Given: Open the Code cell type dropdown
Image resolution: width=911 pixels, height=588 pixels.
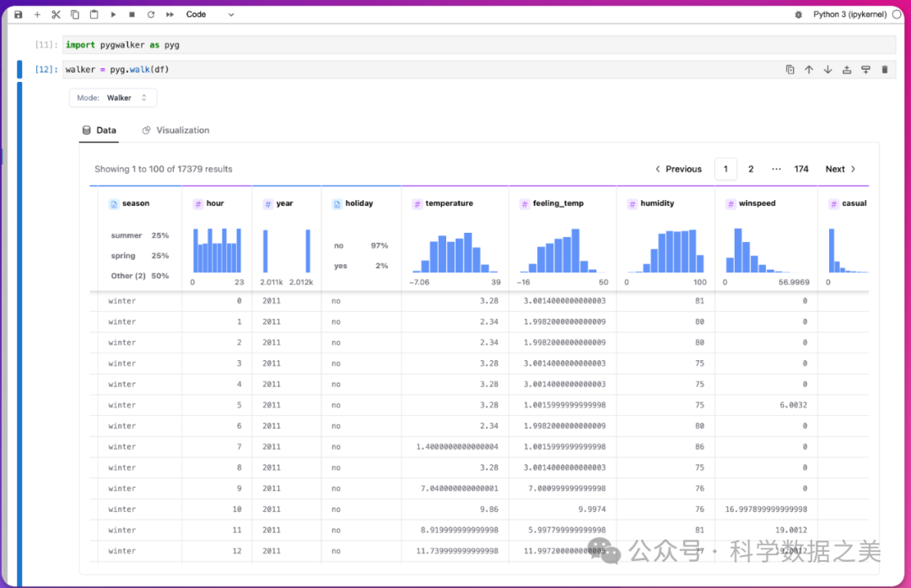Looking at the screenshot, I should pos(210,14).
